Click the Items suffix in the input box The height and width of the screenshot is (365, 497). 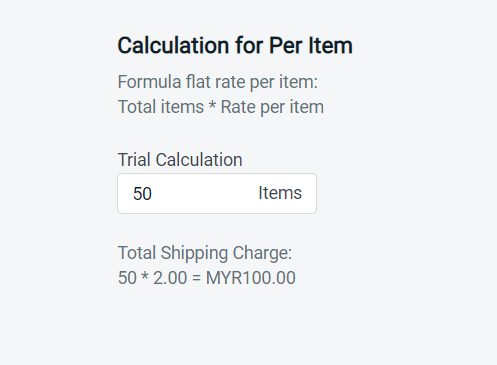(280, 193)
